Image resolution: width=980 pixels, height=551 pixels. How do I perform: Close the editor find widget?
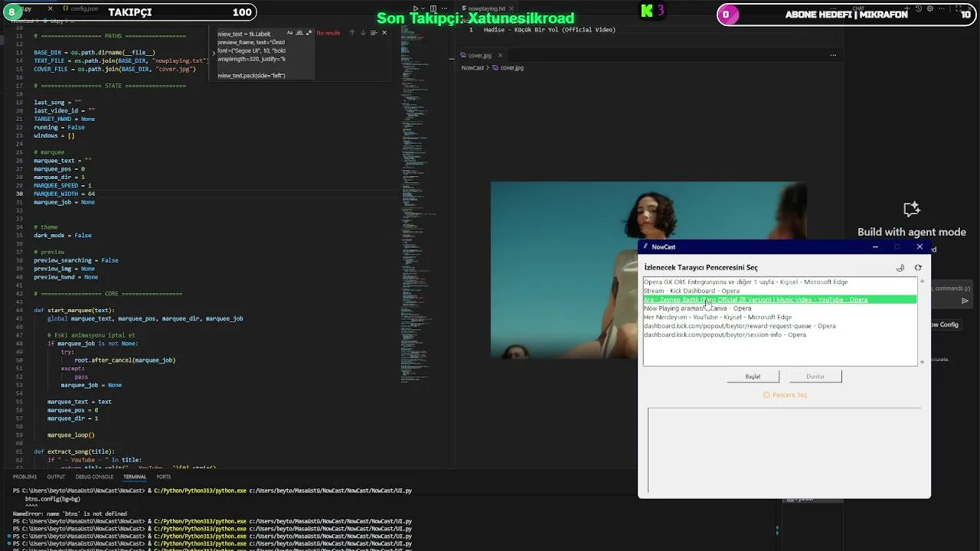click(x=384, y=33)
